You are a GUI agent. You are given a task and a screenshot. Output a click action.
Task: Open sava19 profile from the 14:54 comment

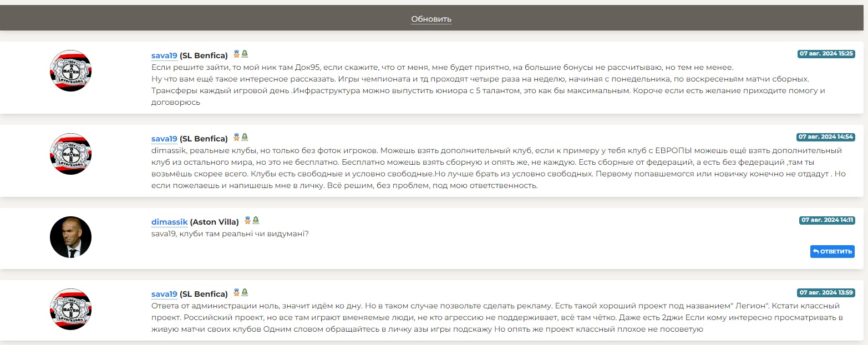164,139
